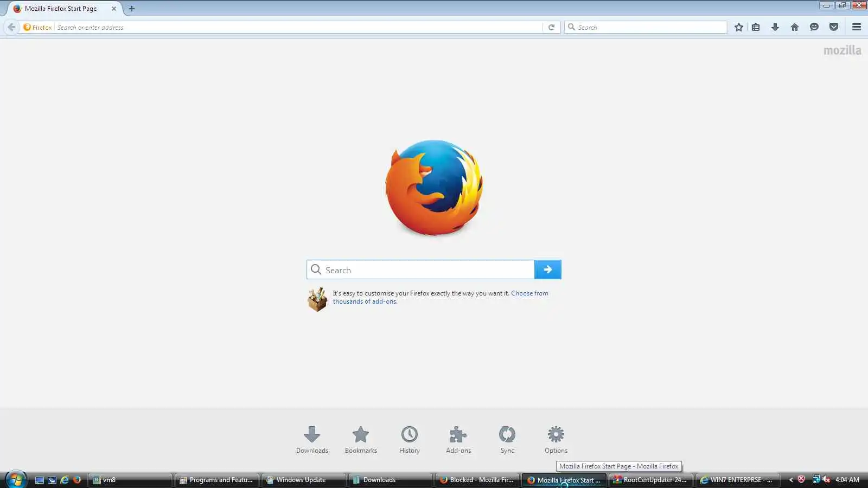The width and height of the screenshot is (868, 488).
Task: Follow the Choose from thousands of add-ons link
Action: [441, 297]
